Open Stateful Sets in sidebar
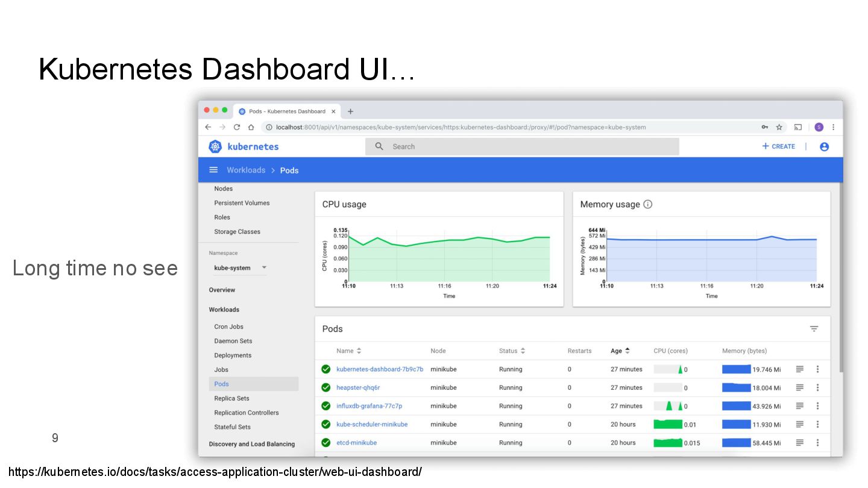 tap(232, 427)
